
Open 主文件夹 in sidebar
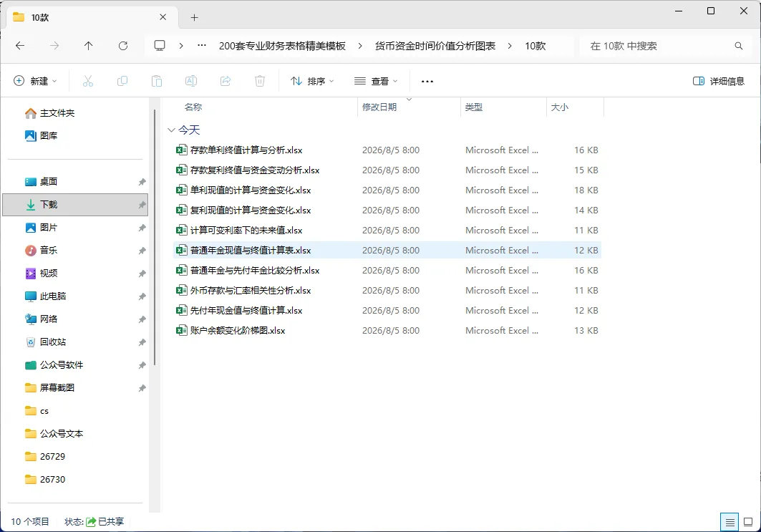[49, 113]
